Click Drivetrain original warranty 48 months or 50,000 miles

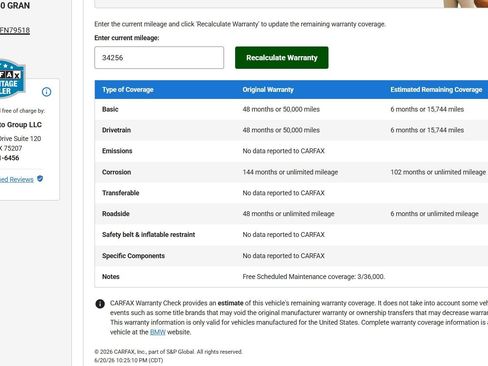tap(281, 130)
